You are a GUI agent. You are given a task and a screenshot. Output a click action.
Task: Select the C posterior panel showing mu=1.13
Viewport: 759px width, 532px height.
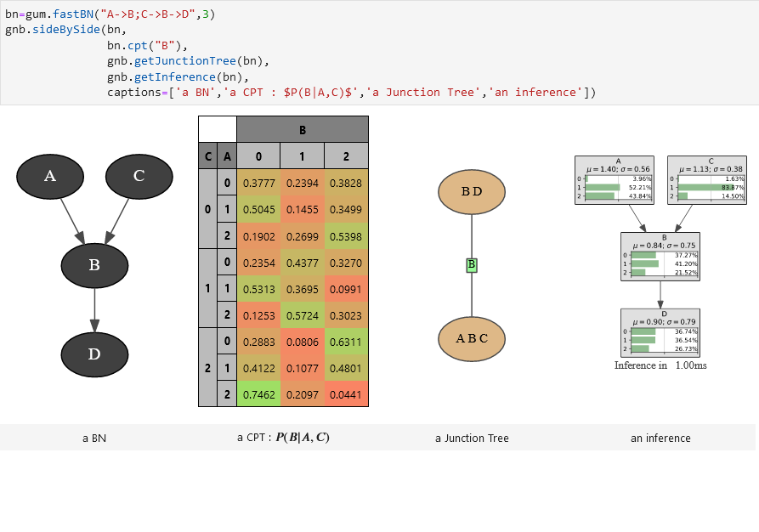click(708, 179)
